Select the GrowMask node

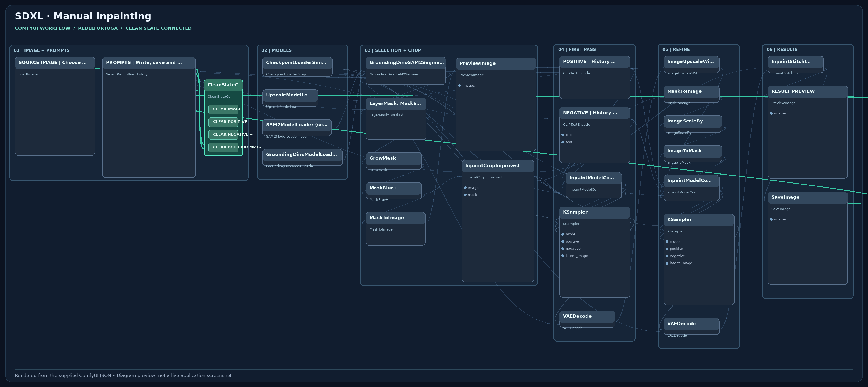[393, 161]
